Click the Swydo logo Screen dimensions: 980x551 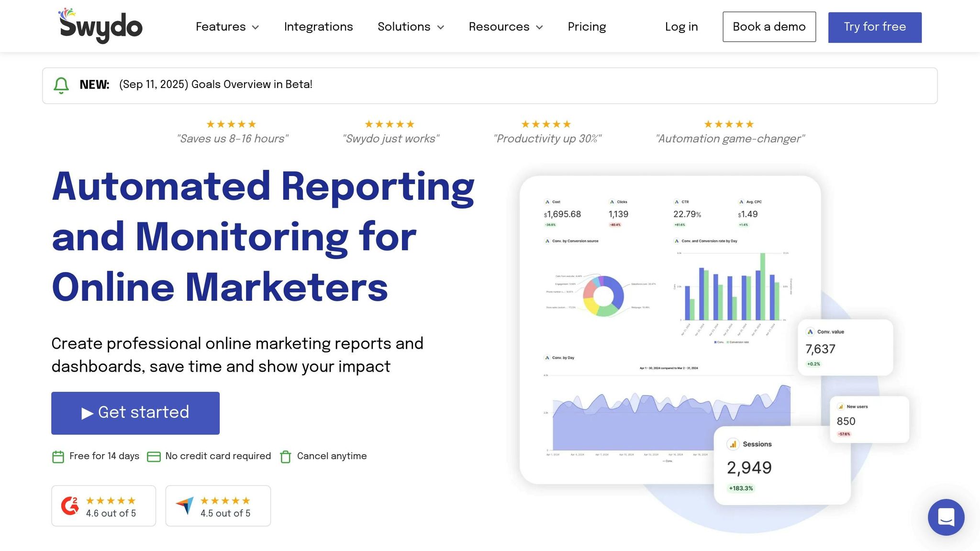[x=101, y=26]
